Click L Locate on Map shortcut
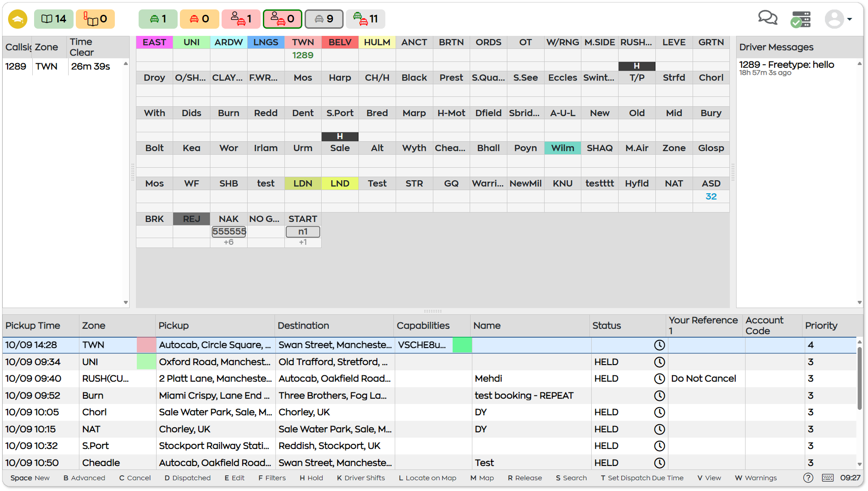This screenshot has height=491, width=868. coord(427,478)
